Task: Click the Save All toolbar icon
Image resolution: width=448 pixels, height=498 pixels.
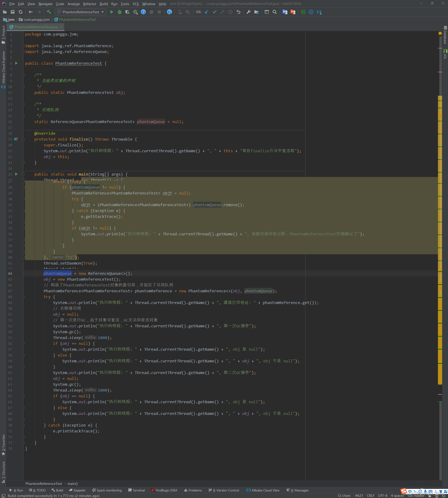Action: (13, 12)
